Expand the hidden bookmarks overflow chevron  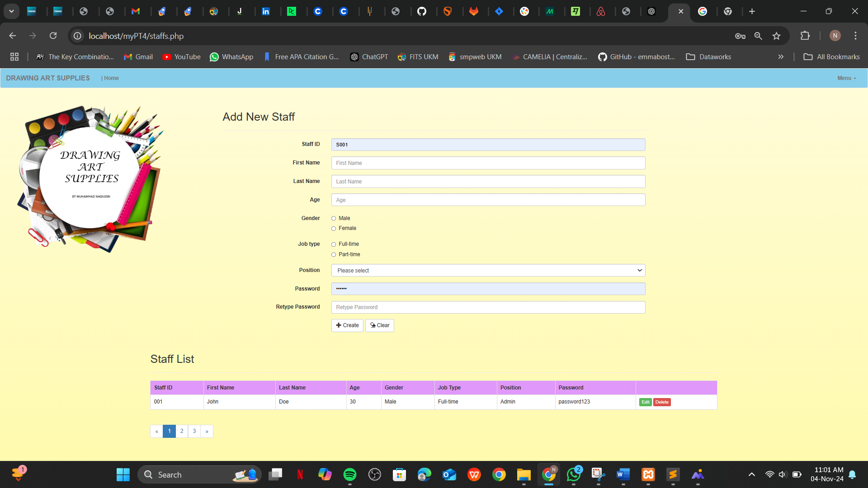click(781, 57)
